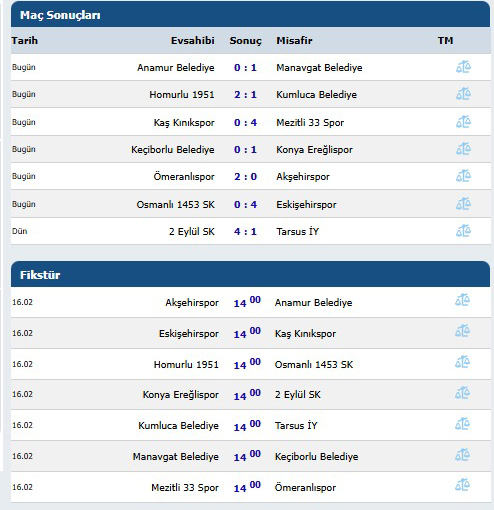
Task: Click scale icon in Kaş Kınıkspor result row
Action: click(463, 122)
